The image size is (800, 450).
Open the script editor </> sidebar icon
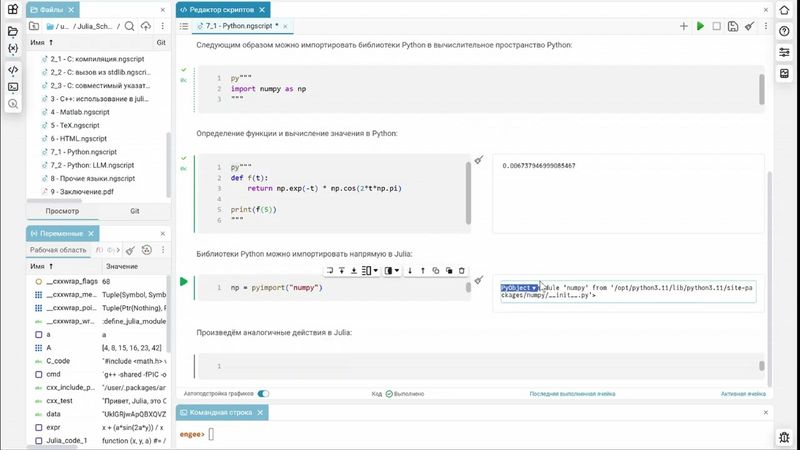point(13,70)
